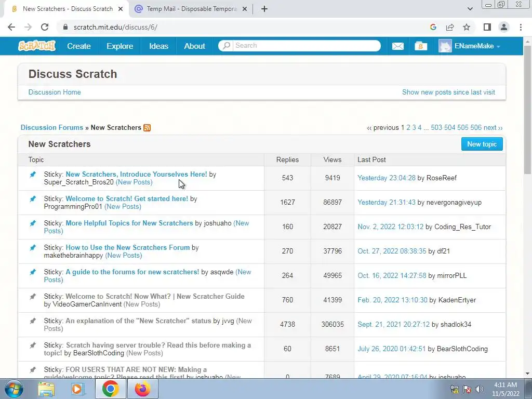Open File Explorer from the taskbar

46,389
